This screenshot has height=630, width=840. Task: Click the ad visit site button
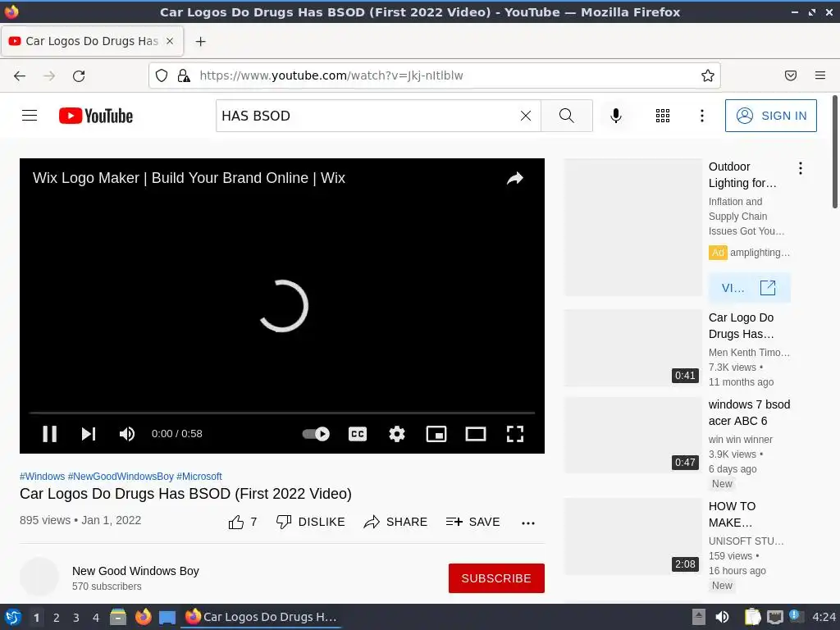749,288
